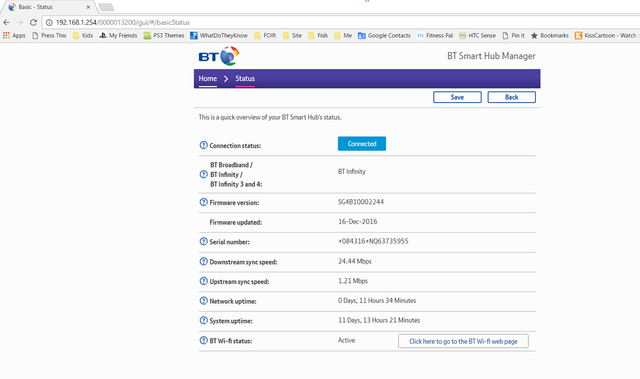Open PS3 Themes bookmark
Image resolution: width=640 pixels, height=379 pixels.
pos(164,35)
